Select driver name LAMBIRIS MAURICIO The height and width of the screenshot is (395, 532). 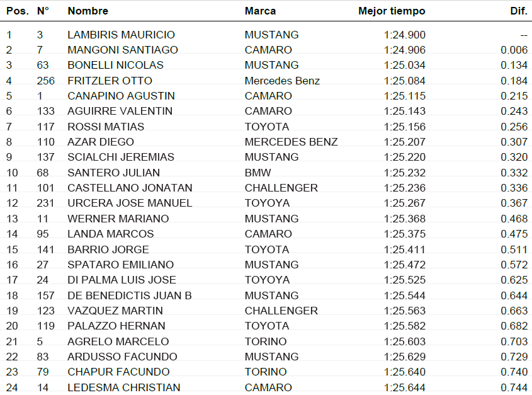point(121,35)
